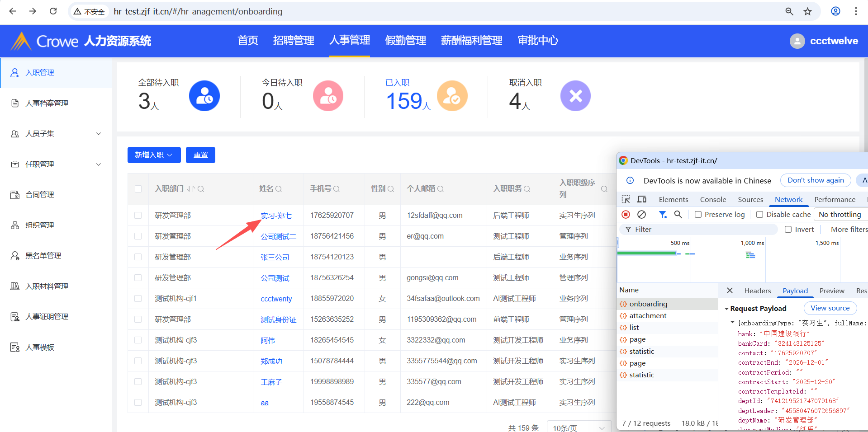Check the Disable cache checkbox
Image resolution: width=868 pixels, height=432 pixels.
tap(760, 215)
